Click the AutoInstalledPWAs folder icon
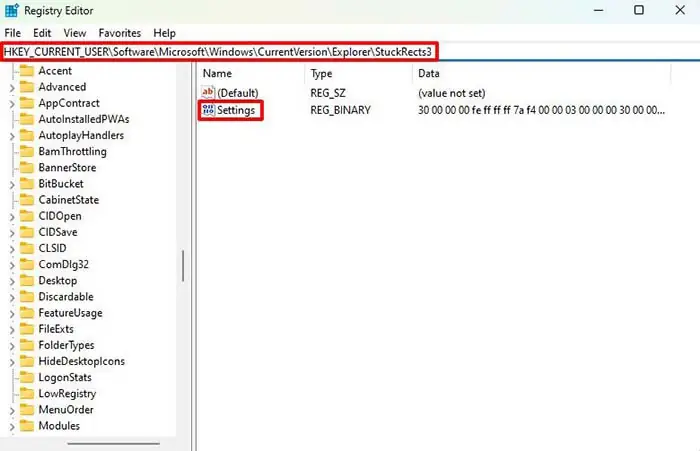700x451 pixels. click(x=27, y=119)
